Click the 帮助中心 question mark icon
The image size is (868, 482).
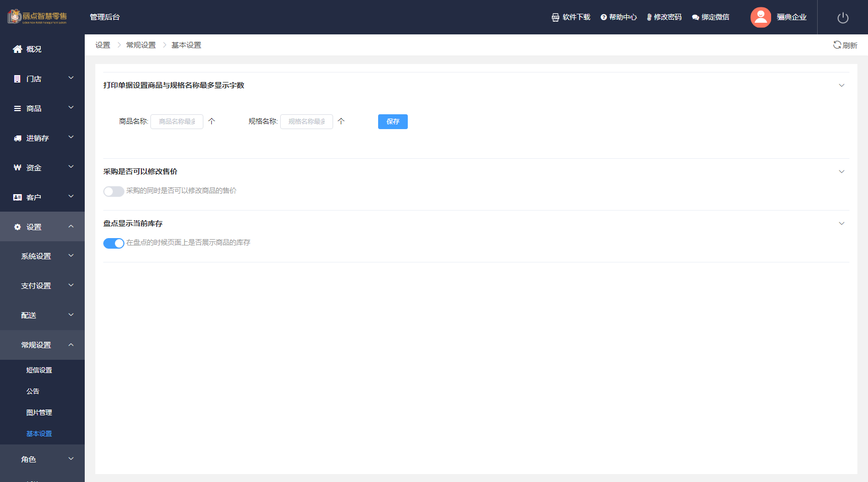[x=603, y=17]
